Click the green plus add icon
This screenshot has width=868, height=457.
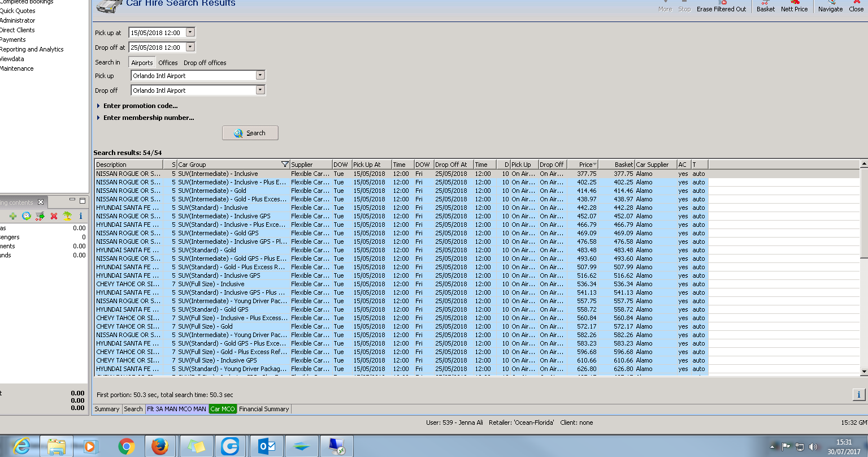[13, 216]
